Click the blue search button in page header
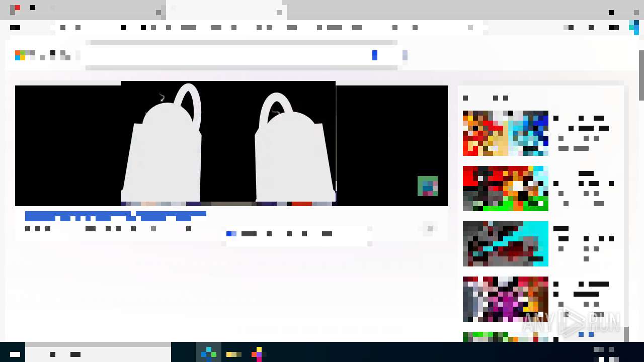 375,55
